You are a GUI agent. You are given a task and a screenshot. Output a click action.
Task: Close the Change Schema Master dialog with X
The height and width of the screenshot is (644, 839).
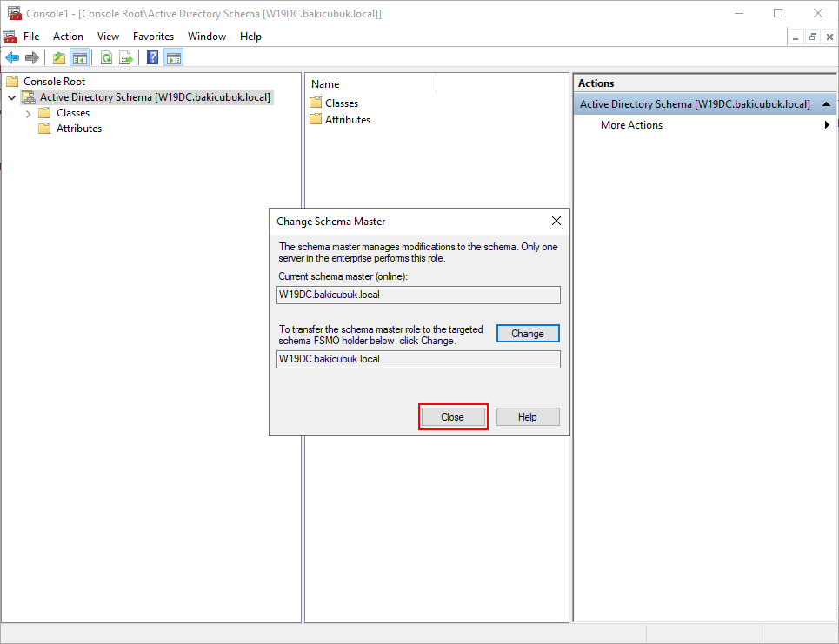pyautogui.click(x=556, y=221)
